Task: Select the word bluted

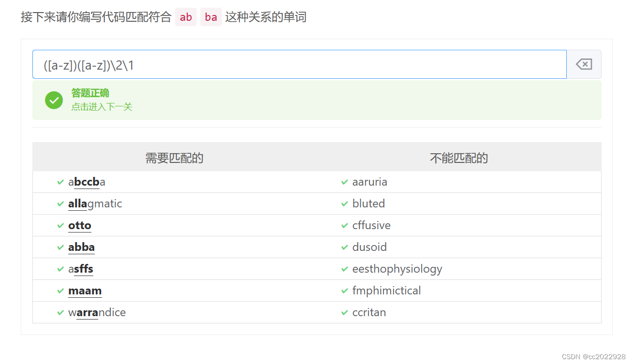Action: tap(368, 204)
